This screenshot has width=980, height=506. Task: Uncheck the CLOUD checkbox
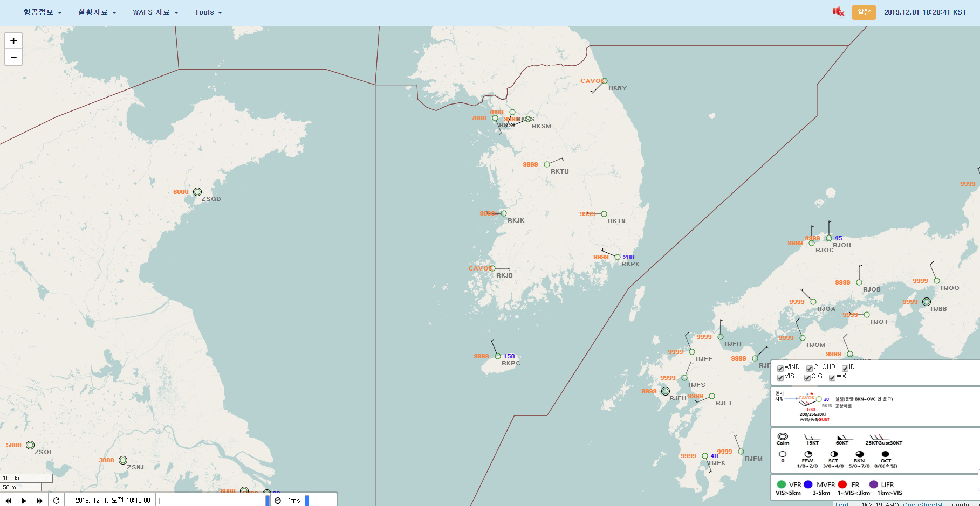pos(809,369)
